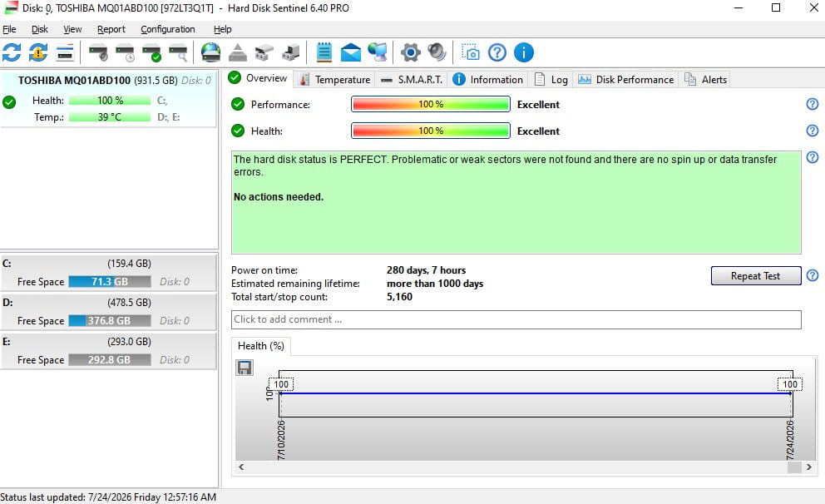Open the Report menu
The image size is (825, 504).
click(x=111, y=29)
